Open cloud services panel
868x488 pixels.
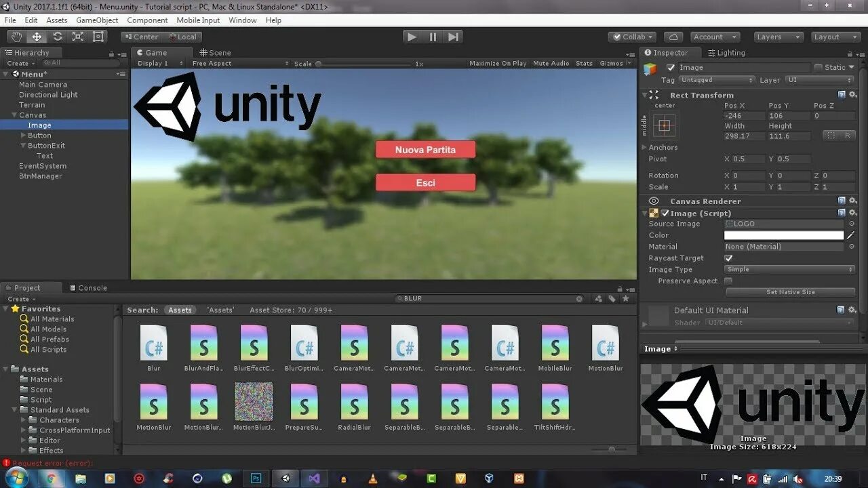point(673,37)
